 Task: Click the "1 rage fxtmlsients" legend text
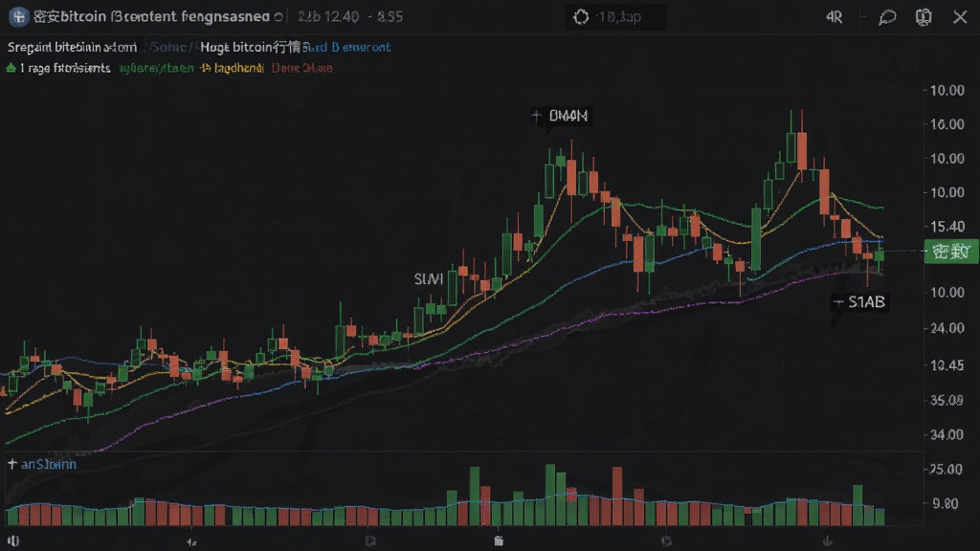click(x=65, y=68)
